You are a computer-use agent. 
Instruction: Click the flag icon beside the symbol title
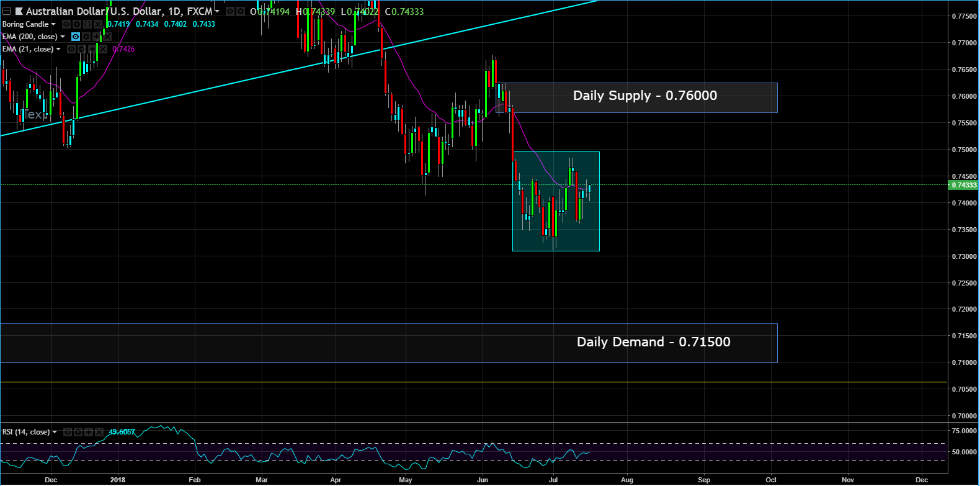point(19,11)
